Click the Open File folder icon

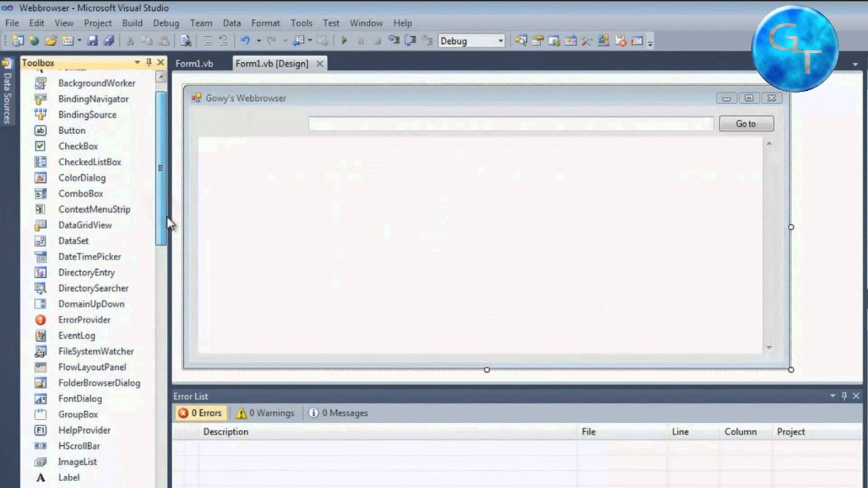tap(51, 41)
